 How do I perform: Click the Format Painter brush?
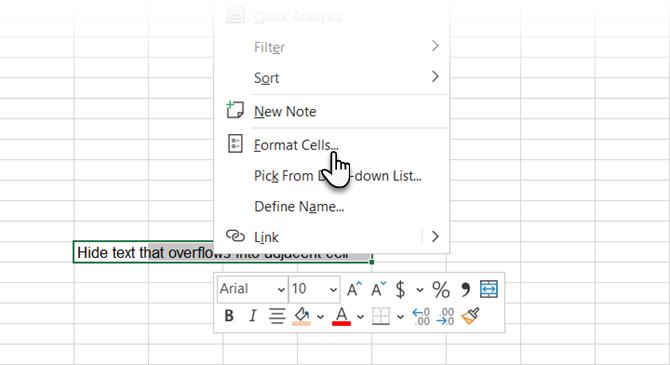[x=470, y=316]
